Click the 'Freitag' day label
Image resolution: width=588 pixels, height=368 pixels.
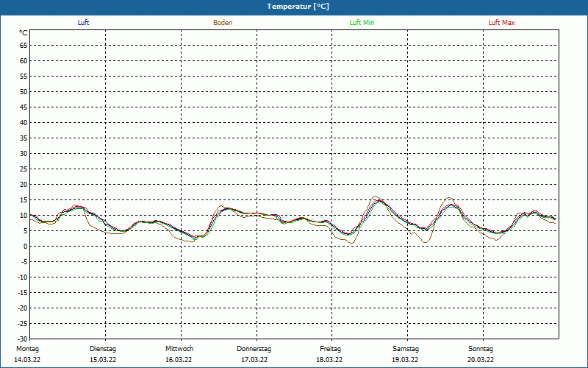330,349
